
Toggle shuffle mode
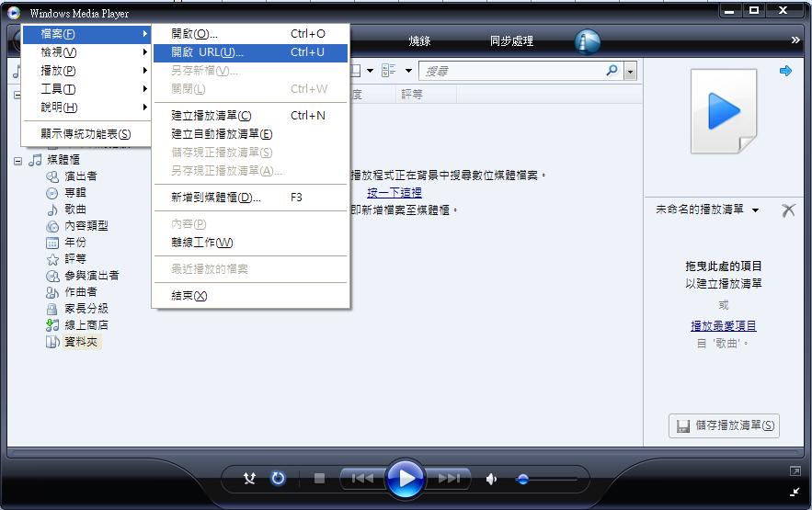click(249, 479)
